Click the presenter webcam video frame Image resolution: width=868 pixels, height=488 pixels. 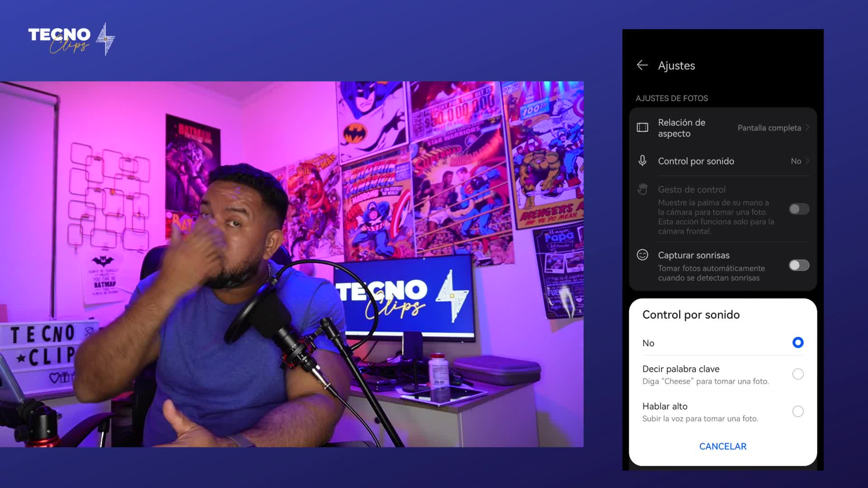pyautogui.click(x=292, y=262)
